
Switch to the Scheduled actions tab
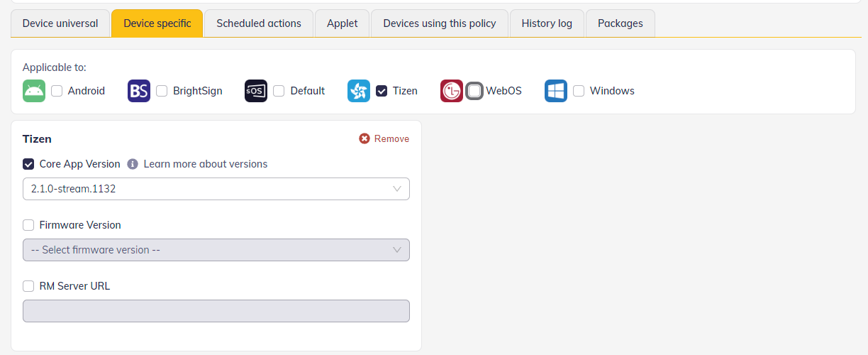[x=259, y=23]
